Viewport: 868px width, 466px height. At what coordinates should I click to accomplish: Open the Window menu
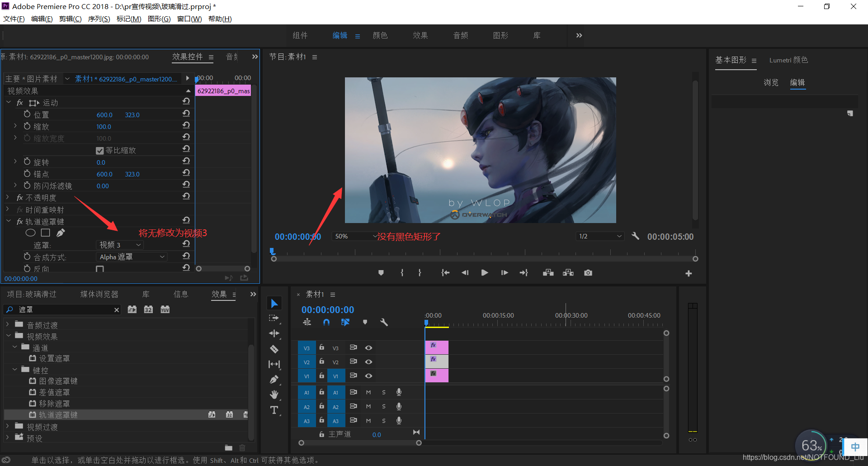(x=189, y=19)
